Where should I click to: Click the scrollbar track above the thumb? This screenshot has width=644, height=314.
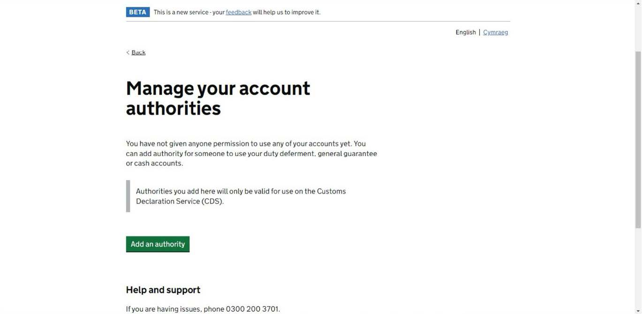click(638, 28)
